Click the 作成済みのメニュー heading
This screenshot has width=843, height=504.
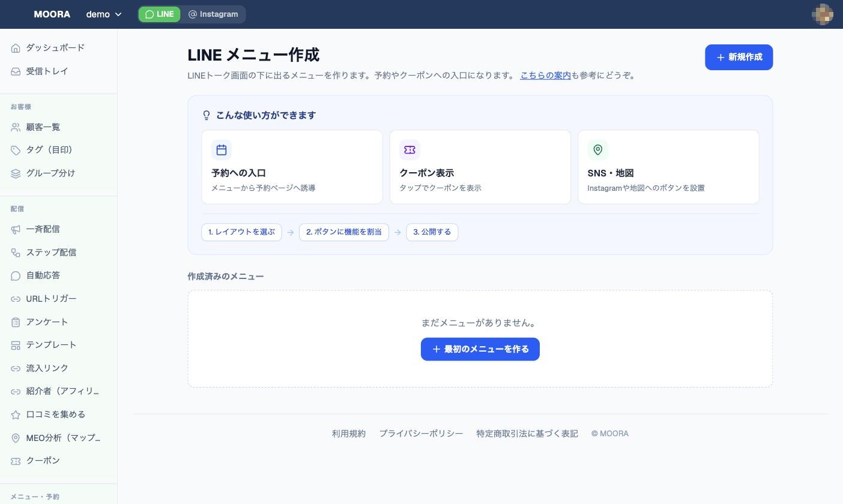click(x=226, y=277)
